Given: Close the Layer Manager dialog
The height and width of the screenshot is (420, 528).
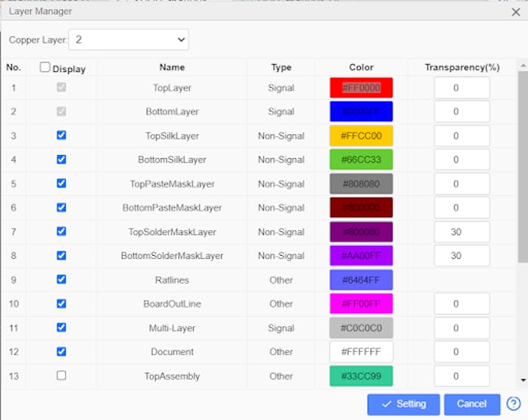Looking at the screenshot, I should pos(515,11).
